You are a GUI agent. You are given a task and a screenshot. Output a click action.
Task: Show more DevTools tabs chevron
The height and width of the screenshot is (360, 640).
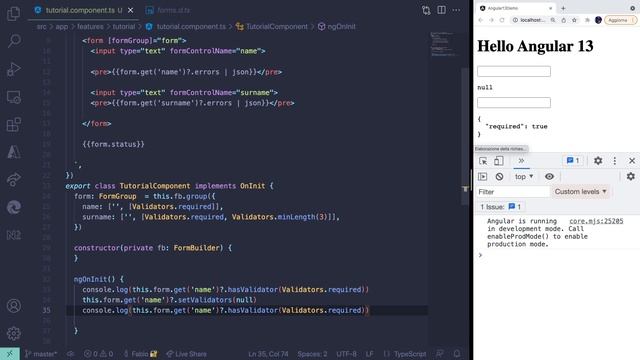(521, 161)
